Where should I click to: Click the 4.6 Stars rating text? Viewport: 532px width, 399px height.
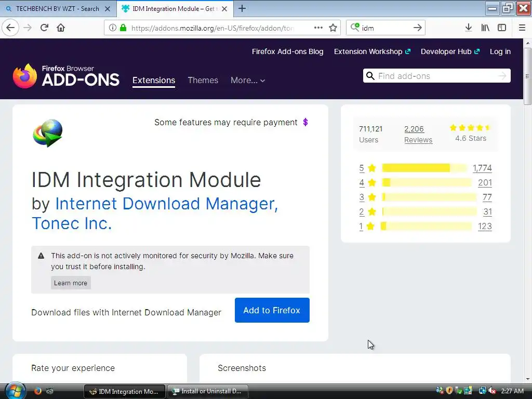471,138
